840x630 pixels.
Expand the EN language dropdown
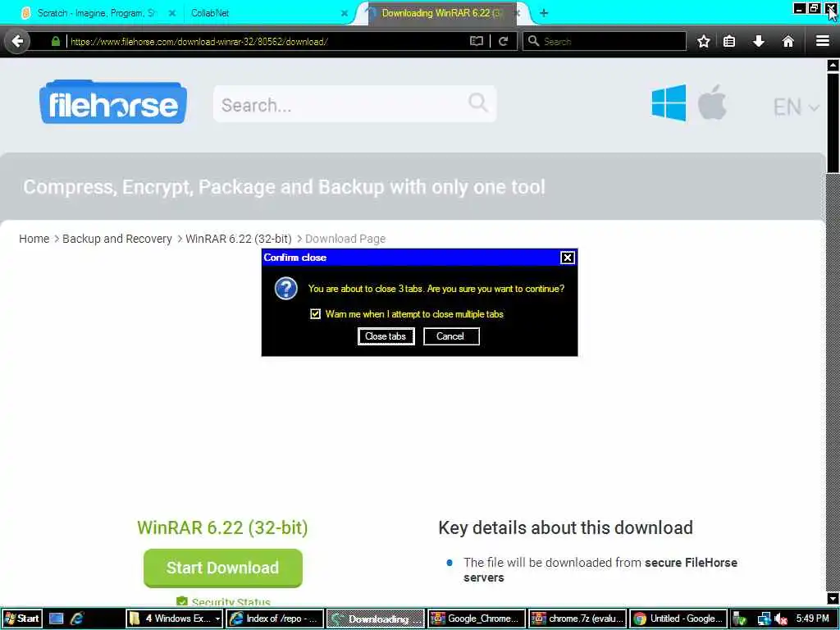tap(796, 107)
